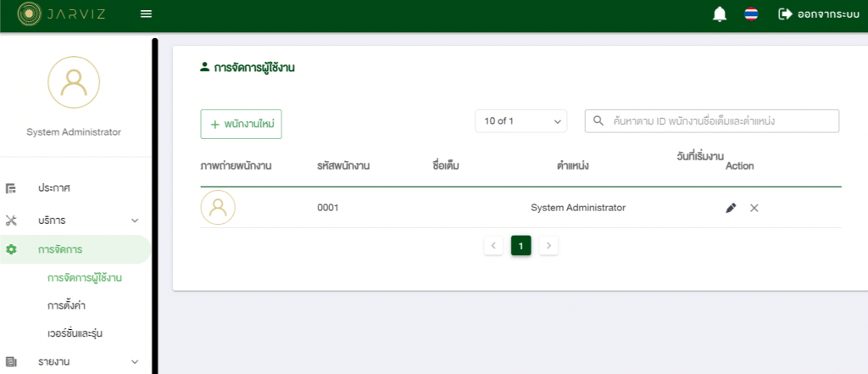Go to next page with right chevron
868x374 pixels.
(548, 246)
